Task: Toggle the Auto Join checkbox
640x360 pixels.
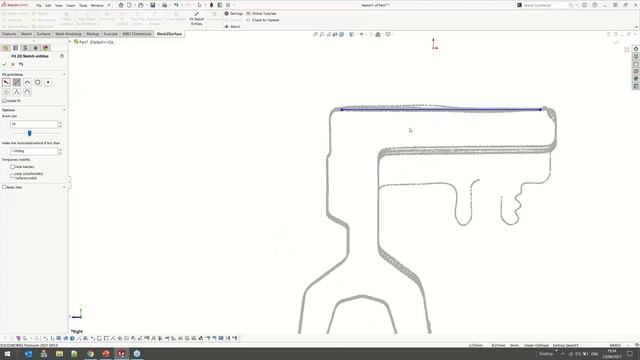Action: click(x=4, y=187)
